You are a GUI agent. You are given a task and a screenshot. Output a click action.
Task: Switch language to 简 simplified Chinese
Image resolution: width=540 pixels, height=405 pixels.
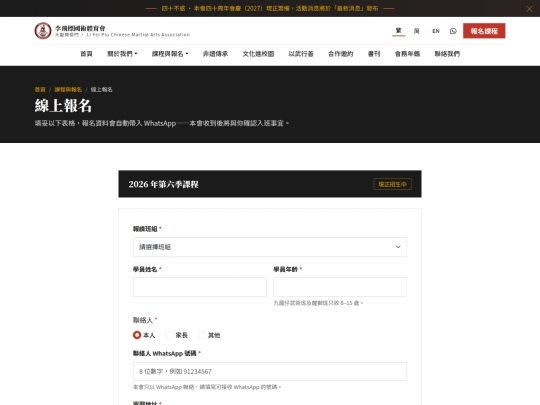tap(416, 31)
